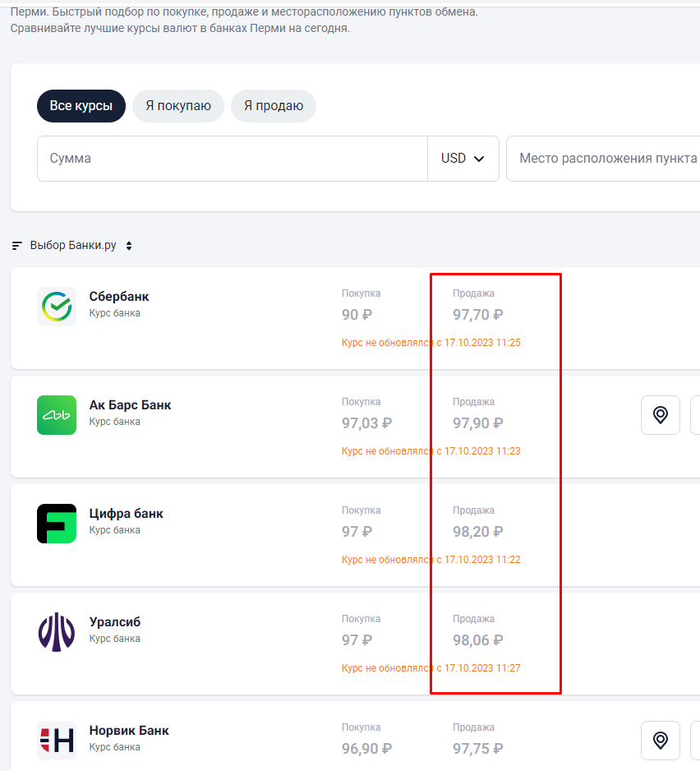Switch to the Я покупаю filter

(x=178, y=106)
